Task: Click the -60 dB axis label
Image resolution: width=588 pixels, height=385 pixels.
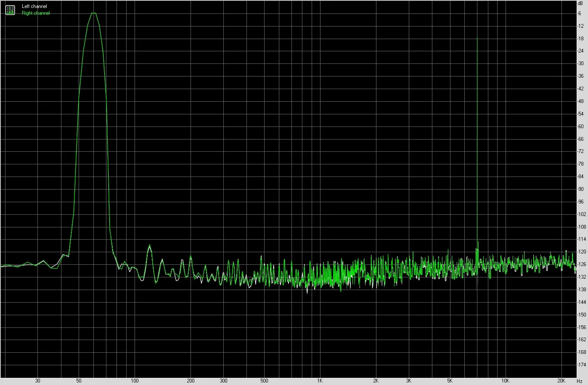Action: 580,127
